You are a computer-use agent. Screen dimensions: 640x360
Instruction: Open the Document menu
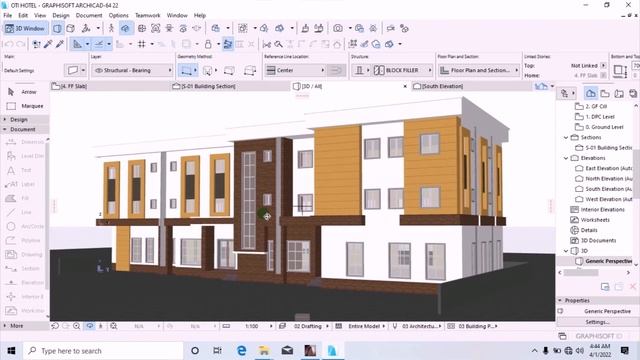coord(89,16)
